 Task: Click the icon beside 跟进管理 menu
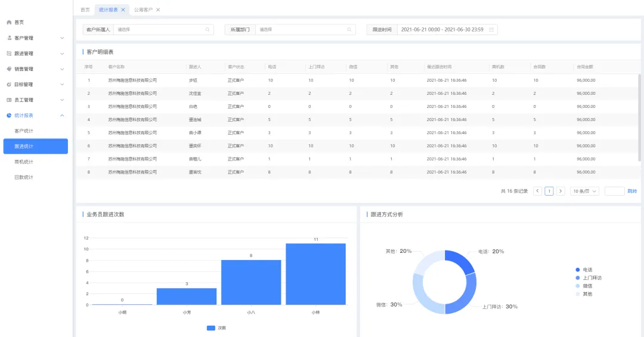tap(9, 54)
